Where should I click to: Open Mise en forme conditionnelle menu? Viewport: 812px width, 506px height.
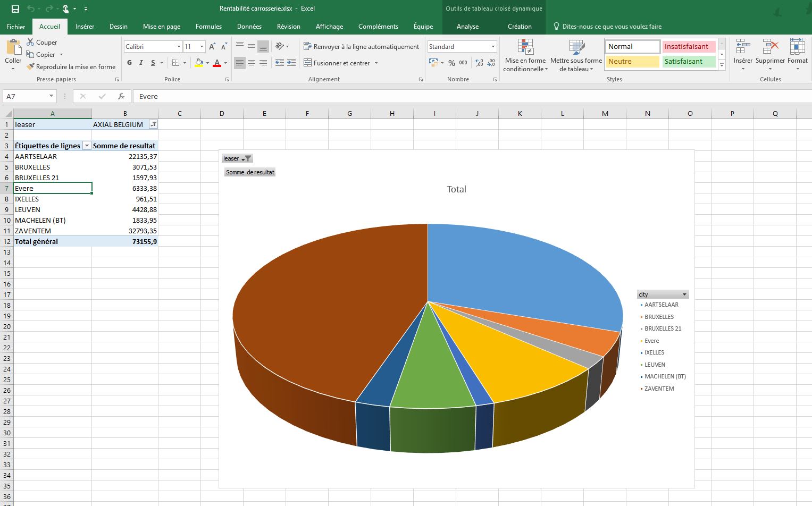pos(525,55)
